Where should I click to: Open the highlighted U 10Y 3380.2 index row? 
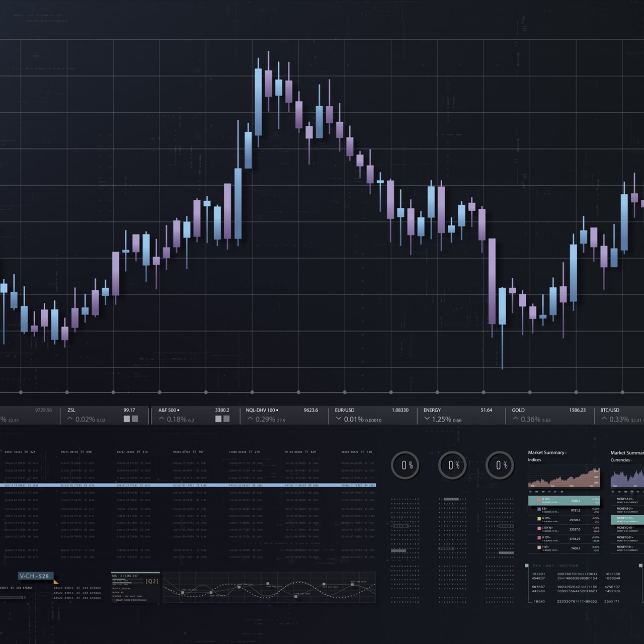pyautogui.click(x=564, y=501)
